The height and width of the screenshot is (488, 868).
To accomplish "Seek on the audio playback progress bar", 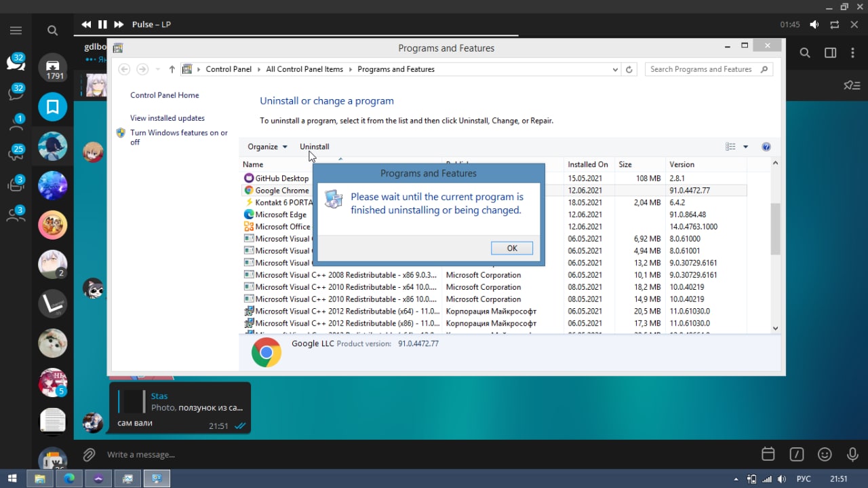I will click(x=471, y=35).
